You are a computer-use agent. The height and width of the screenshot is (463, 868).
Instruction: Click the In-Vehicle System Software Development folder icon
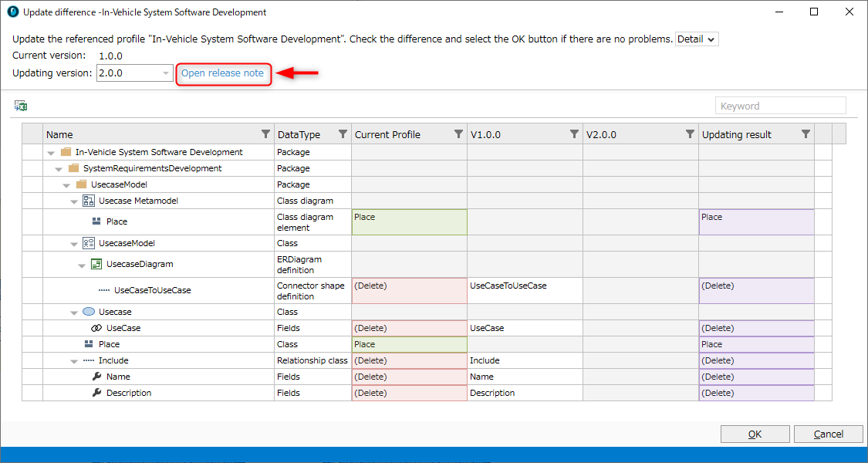point(66,152)
